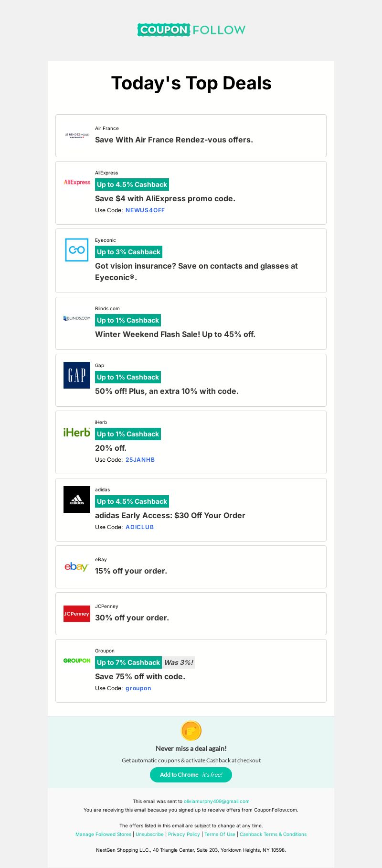Viewport: 382px width, 868px height.
Task: Click the Groupon logo
Action: click(x=77, y=661)
